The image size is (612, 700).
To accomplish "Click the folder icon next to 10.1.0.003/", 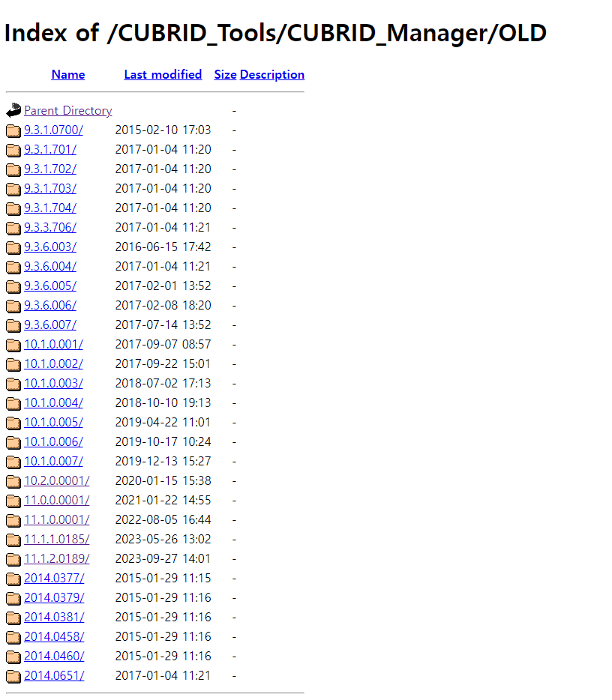I will (13, 384).
